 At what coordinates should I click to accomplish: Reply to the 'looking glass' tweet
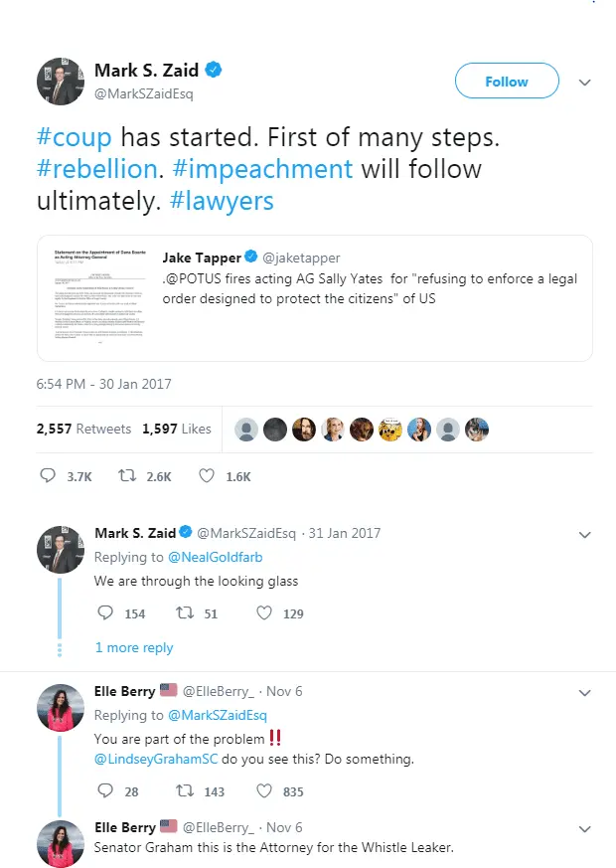point(105,613)
